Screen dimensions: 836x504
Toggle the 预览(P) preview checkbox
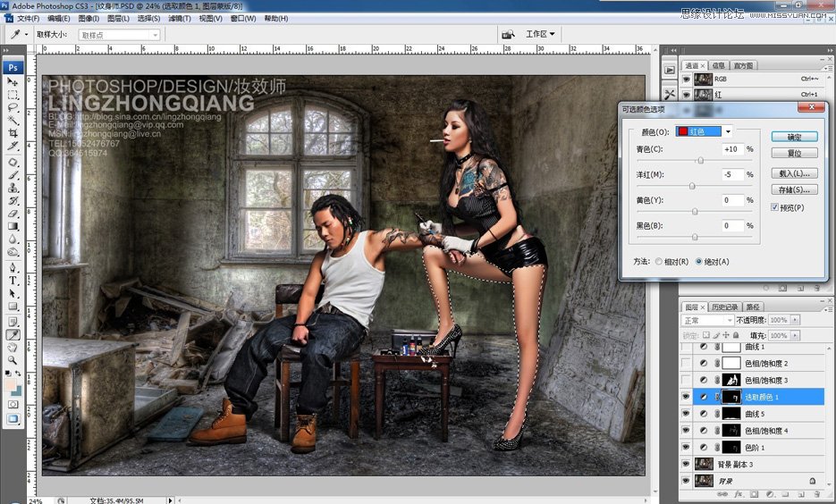tap(774, 207)
